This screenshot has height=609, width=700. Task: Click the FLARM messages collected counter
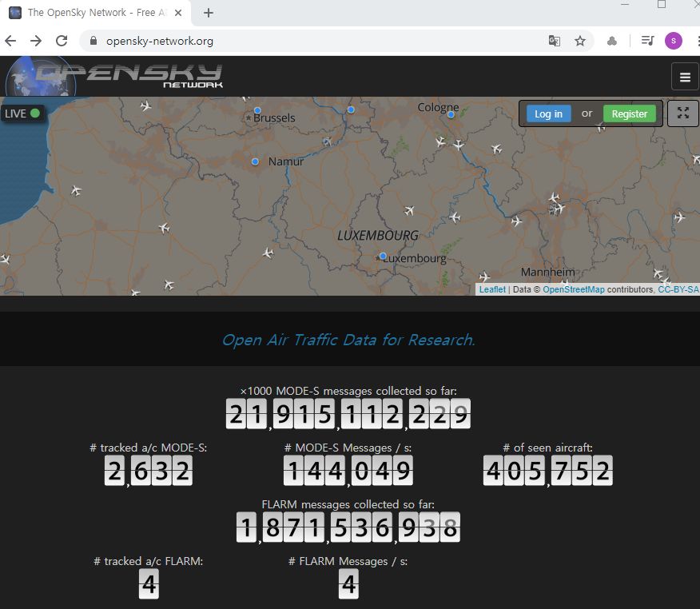[348, 527]
